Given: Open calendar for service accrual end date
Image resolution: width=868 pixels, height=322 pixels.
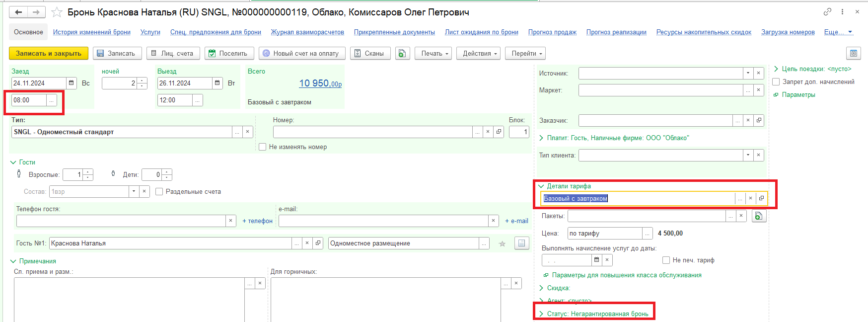Looking at the screenshot, I should coord(597,260).
